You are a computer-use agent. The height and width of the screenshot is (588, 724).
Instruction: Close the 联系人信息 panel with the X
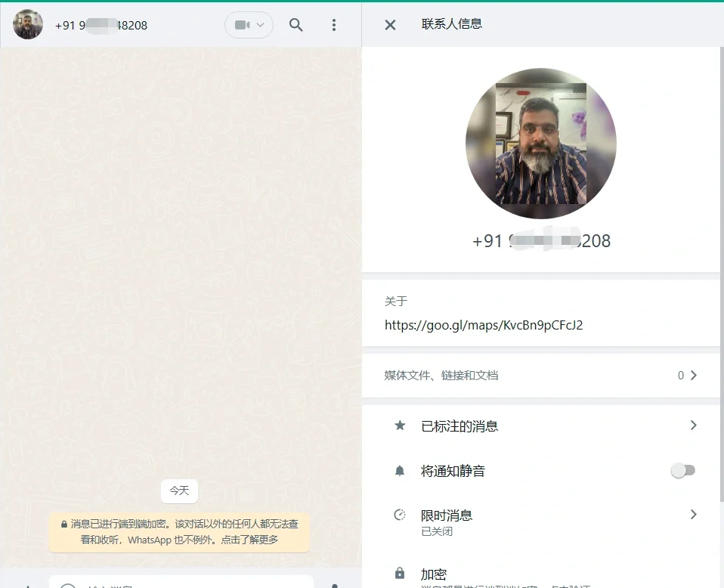tap(390, 24)
